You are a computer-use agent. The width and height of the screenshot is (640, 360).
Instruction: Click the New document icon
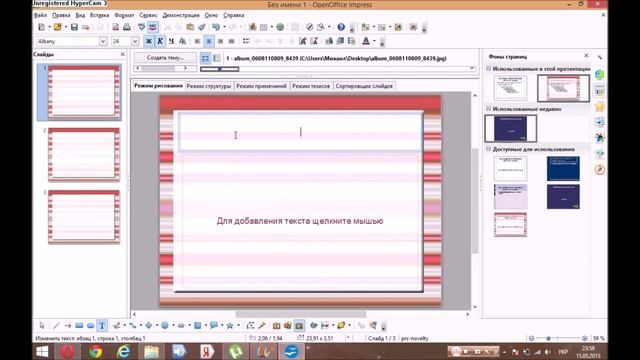(41, 27)
